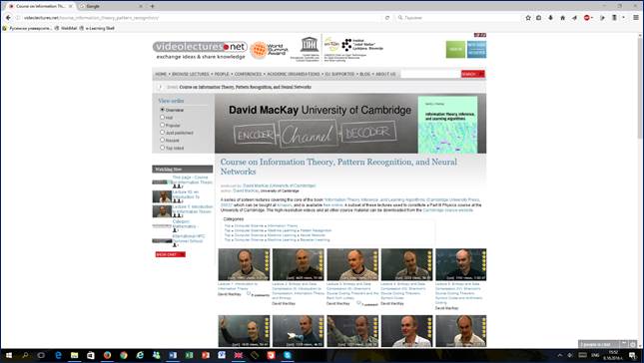This screenshot has height=363, width=644.
Task: Open the e-Learning Shell bookmark
Action: (x=97, y=28)
